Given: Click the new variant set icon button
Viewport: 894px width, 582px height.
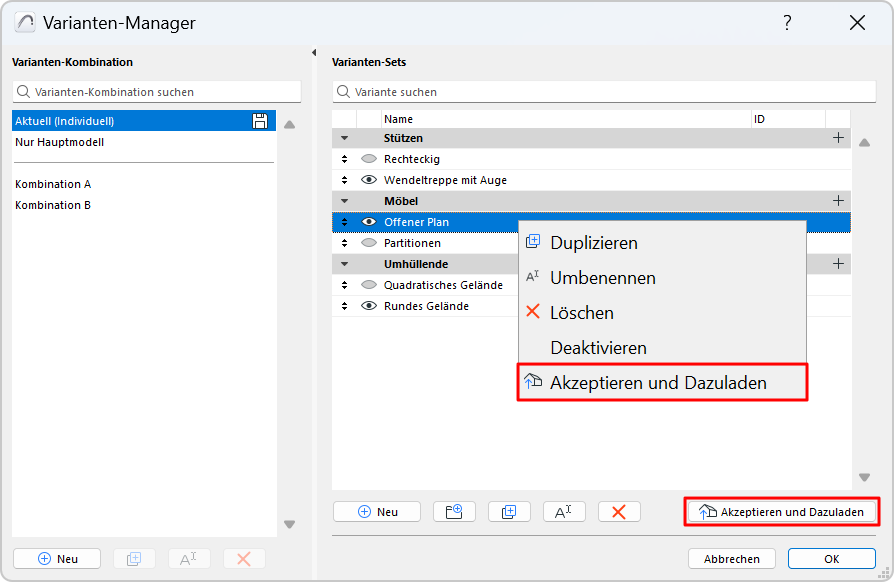Looking at the screenshot, I should pos(454,512).
